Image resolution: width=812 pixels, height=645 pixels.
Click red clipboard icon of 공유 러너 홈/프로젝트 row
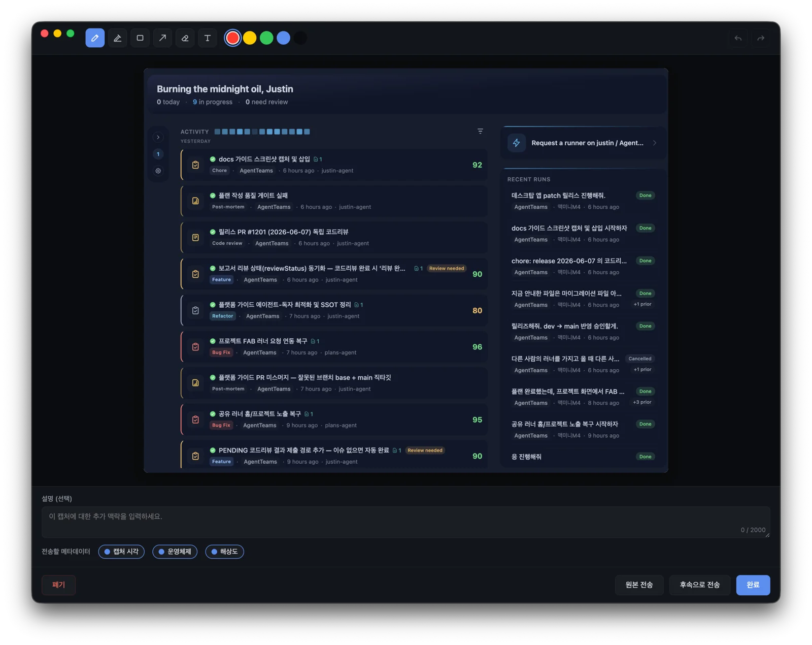pyautogui.click(x=195, y=420)
